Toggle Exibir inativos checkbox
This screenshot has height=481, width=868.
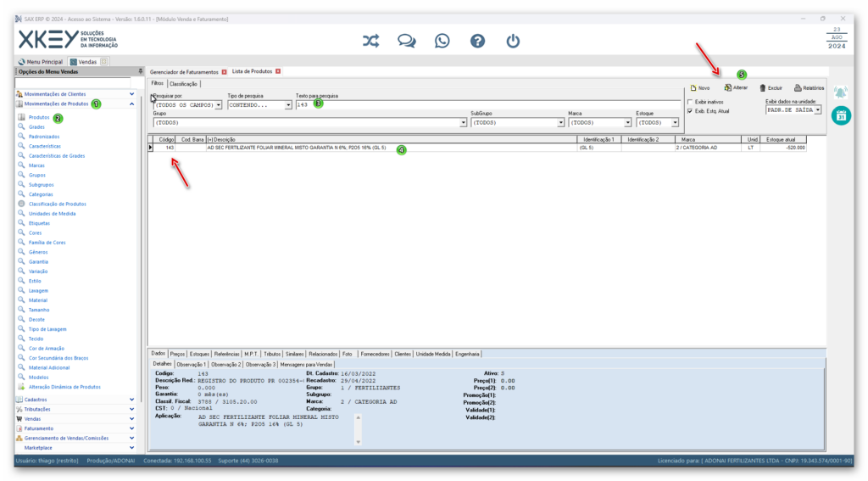coord(690,102)
